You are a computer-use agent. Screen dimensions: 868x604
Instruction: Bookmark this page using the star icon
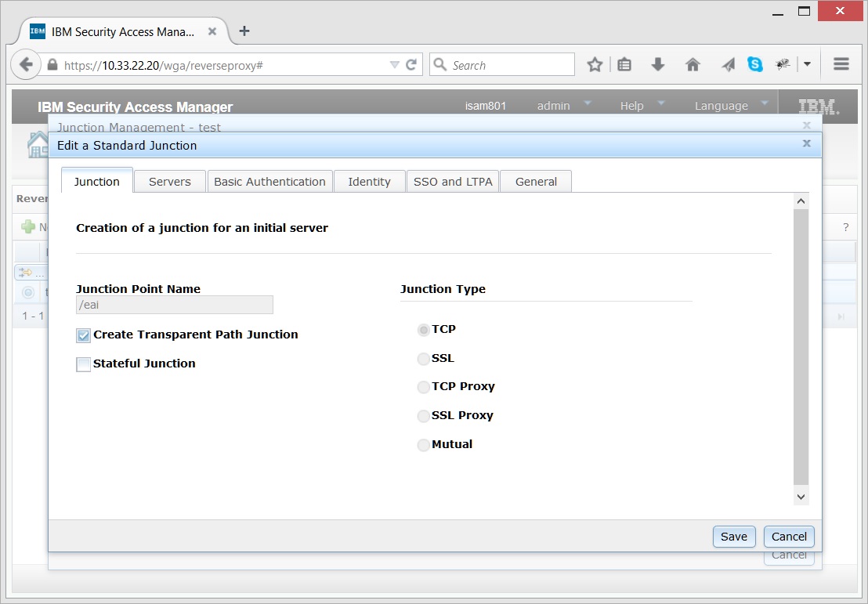pyautogui.click(x=595, y=64)
